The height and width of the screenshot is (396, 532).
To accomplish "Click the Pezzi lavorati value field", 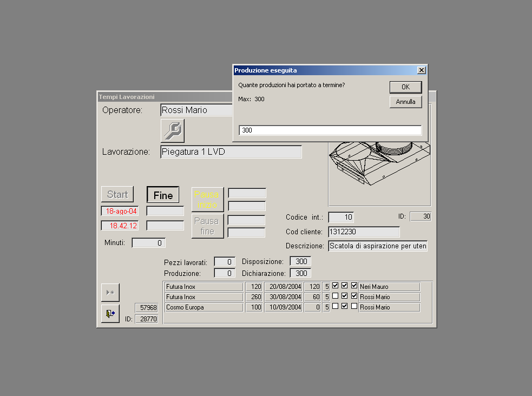I will tap(225, 262).
